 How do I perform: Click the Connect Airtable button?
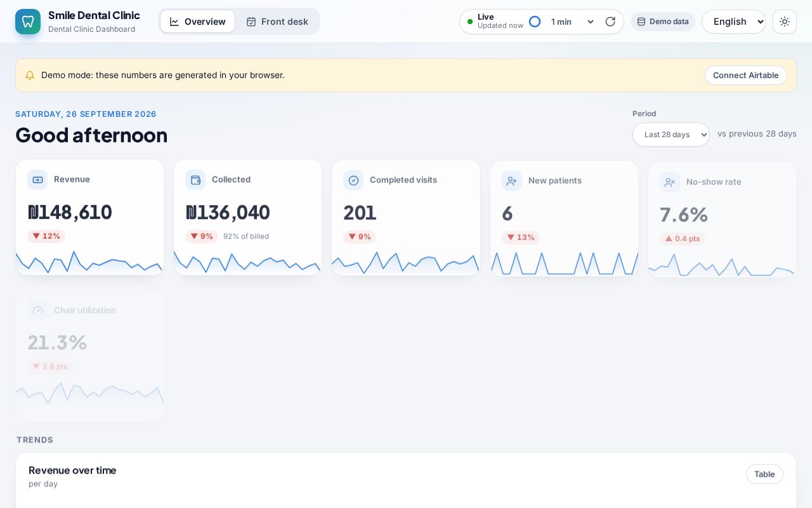(x=746, y=76)
